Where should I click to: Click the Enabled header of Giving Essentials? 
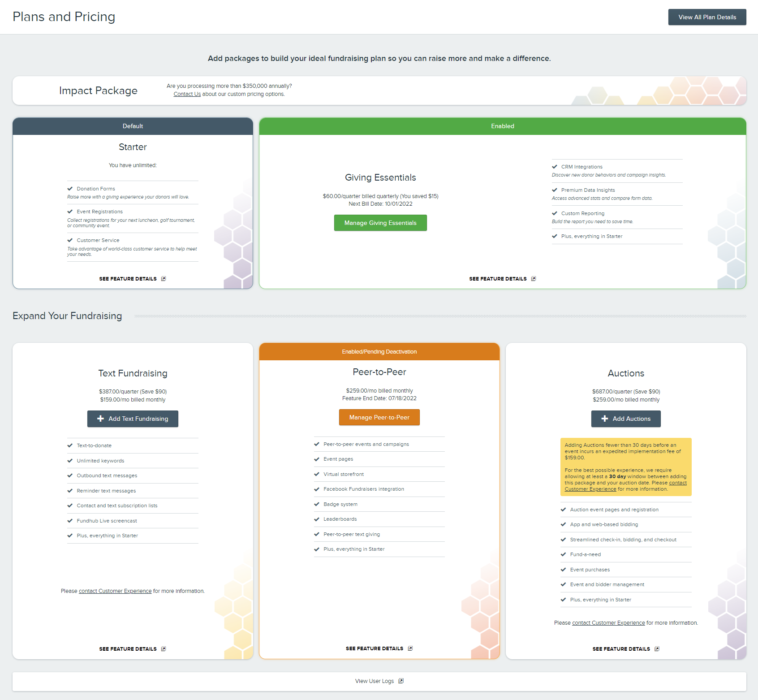click(x=503, y=126)
